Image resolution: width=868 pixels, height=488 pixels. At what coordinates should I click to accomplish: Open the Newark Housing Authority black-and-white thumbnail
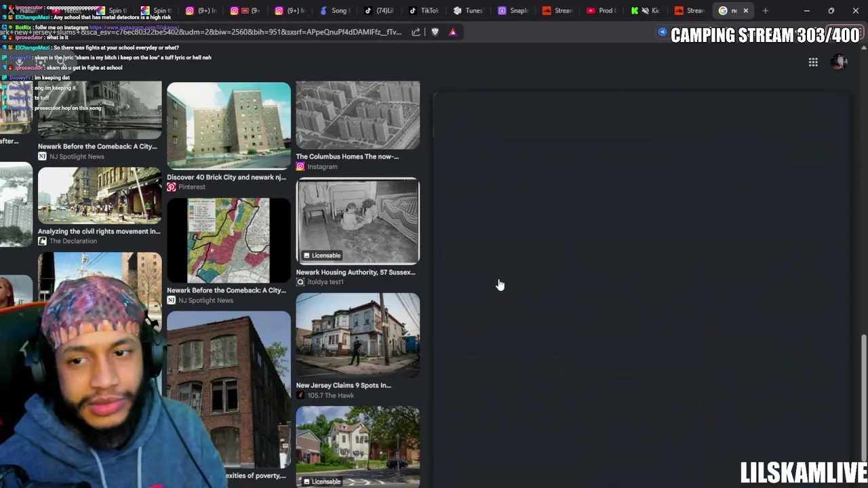358,221
